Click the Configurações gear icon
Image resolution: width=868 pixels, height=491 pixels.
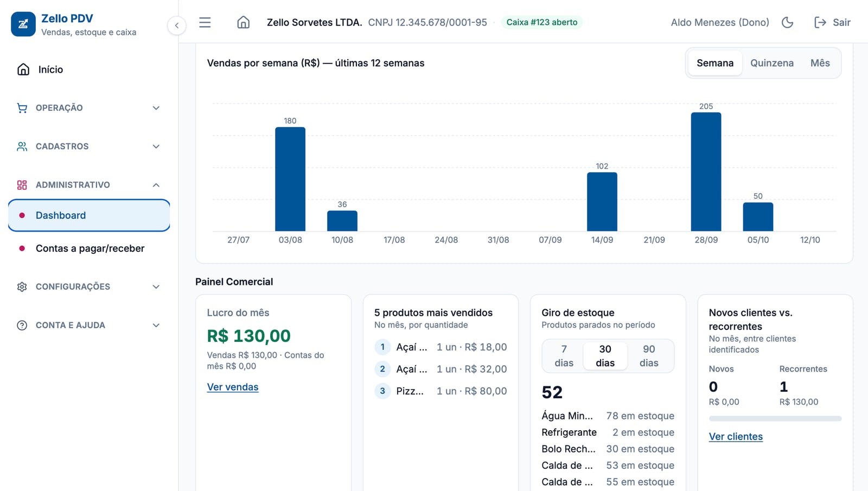coord(22,286)
